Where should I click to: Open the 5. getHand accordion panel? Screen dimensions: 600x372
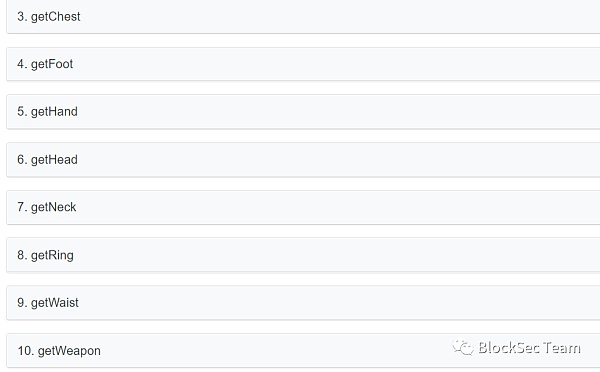click(303, 112)
